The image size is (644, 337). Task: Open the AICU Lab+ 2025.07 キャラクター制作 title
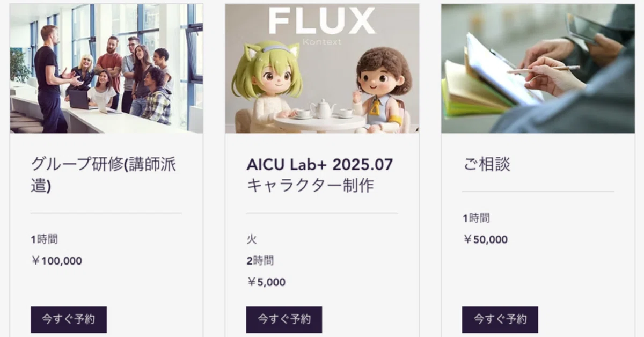click(319, 174)
